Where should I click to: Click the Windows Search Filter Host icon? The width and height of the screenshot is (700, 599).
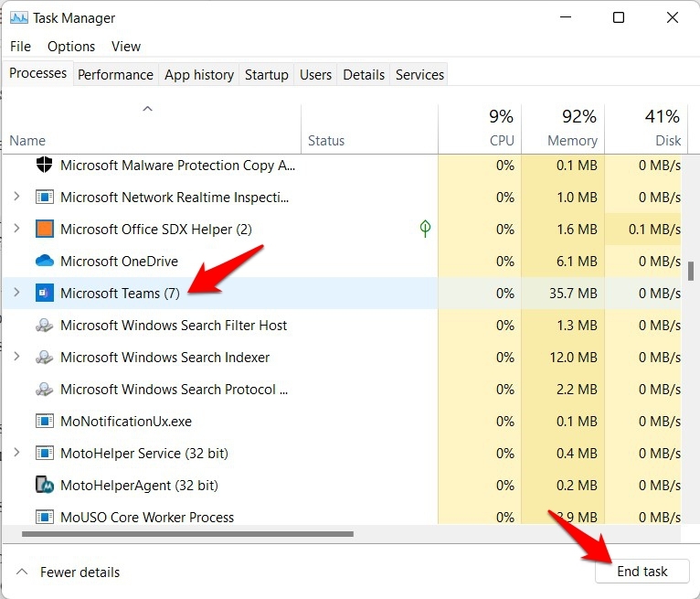click(x=45, y=326)
